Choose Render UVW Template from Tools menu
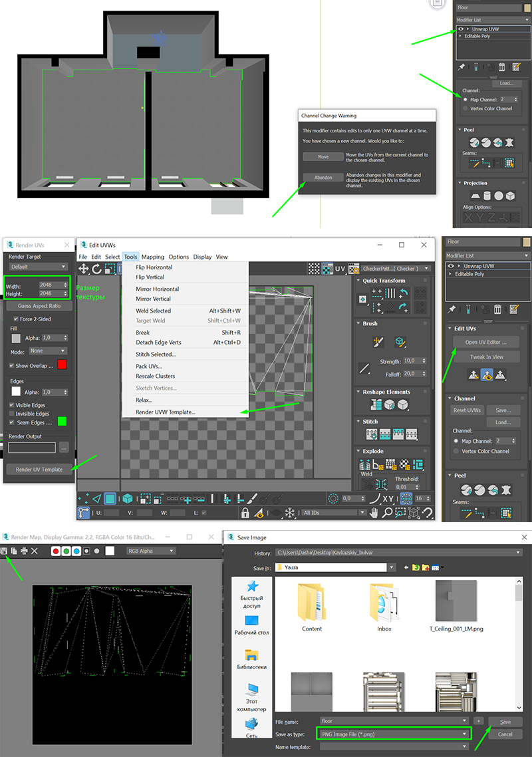The height and width of the screenshot is (757, 532). tap(166, 412)
